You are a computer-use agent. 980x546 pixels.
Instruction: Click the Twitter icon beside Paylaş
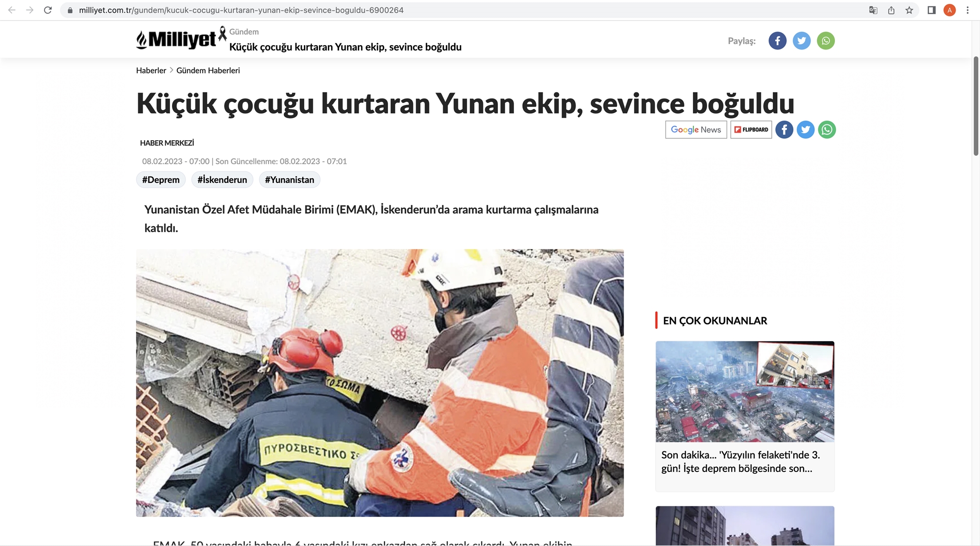click(x=802, y=41)
